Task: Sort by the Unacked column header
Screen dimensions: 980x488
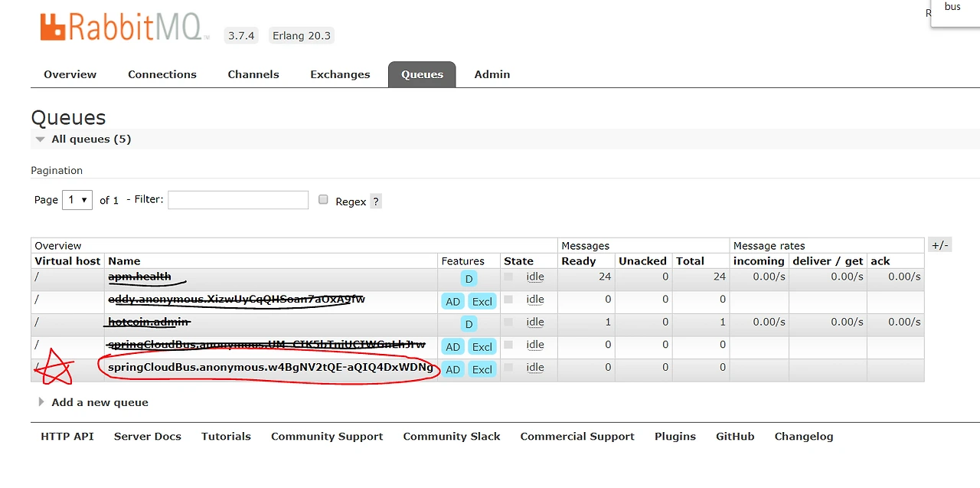Action: tap(642, 261)
